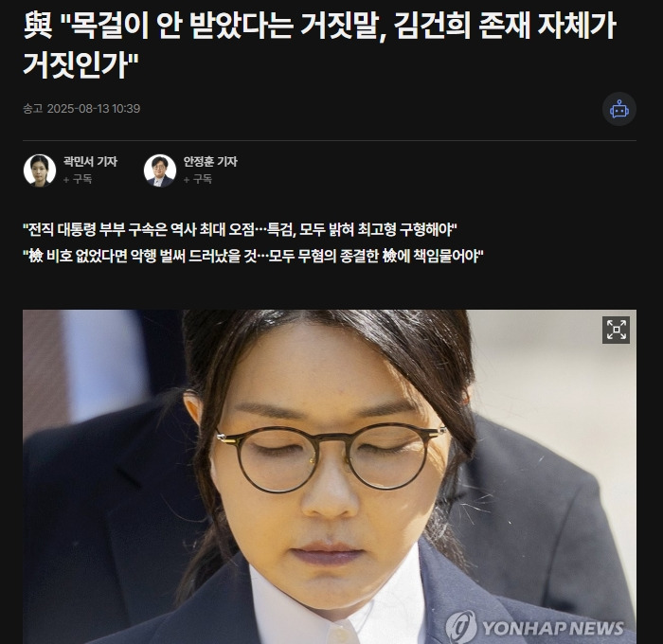
Task: Select the article headline about 김건희
Action: tap(320, 45)
